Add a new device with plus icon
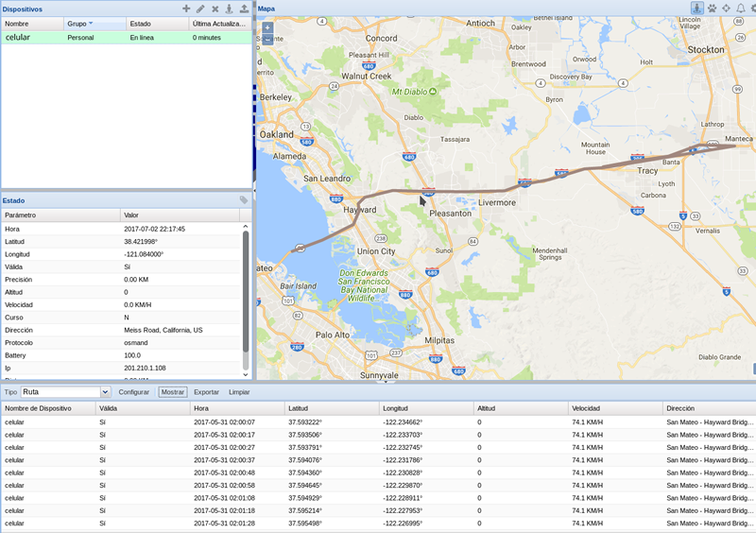 point(186,9)
